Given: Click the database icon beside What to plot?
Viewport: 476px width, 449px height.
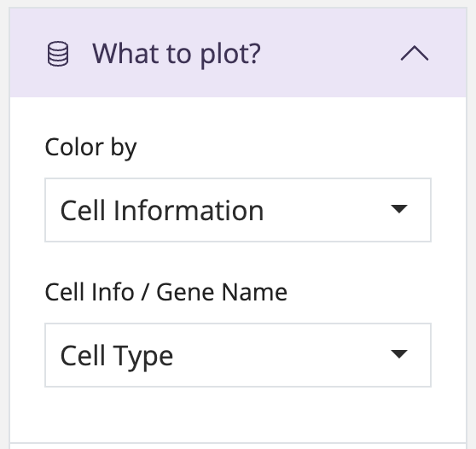Looking at the screenshot, I should coord(58,54).
